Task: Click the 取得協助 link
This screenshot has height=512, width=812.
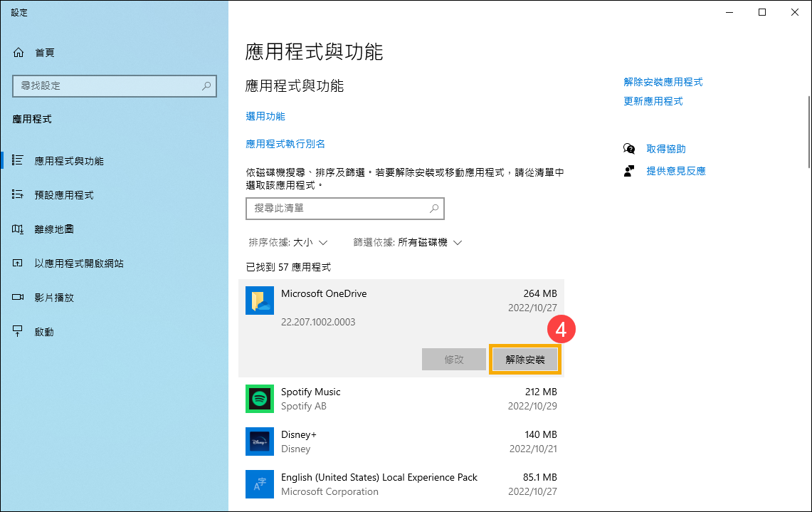Action: [666, 150]
